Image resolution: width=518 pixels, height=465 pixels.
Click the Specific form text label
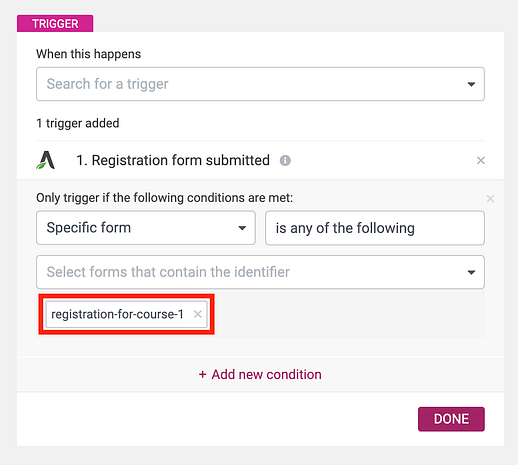pos(89,228)
